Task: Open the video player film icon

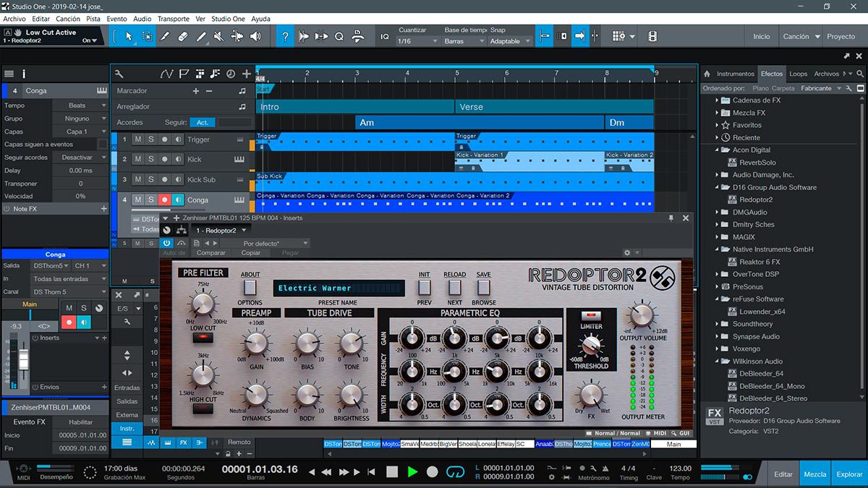Action: tap(652, 36)
